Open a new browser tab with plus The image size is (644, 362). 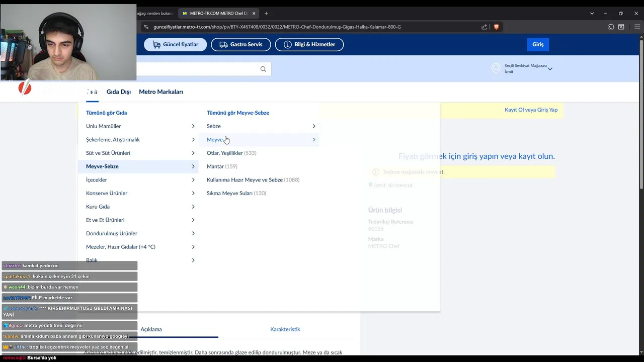(x=266, y=13)
